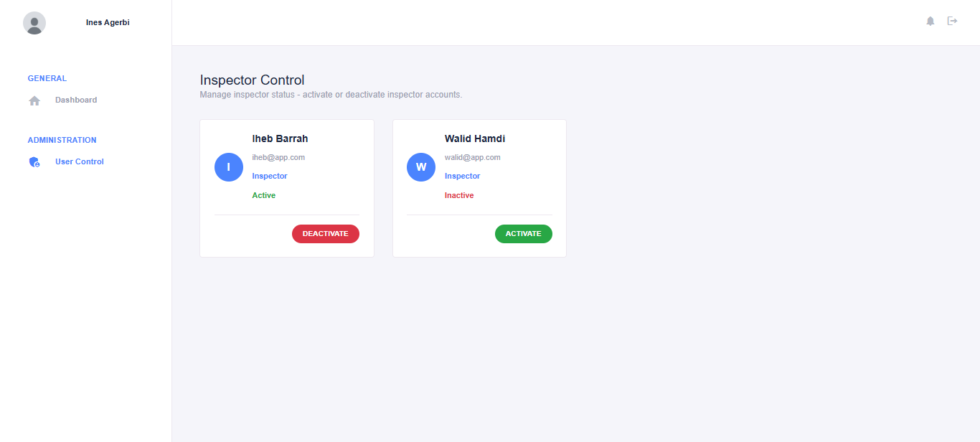Click the logout arrow icon
Screen dimensions: 980x442
click(x=953, y=21)
